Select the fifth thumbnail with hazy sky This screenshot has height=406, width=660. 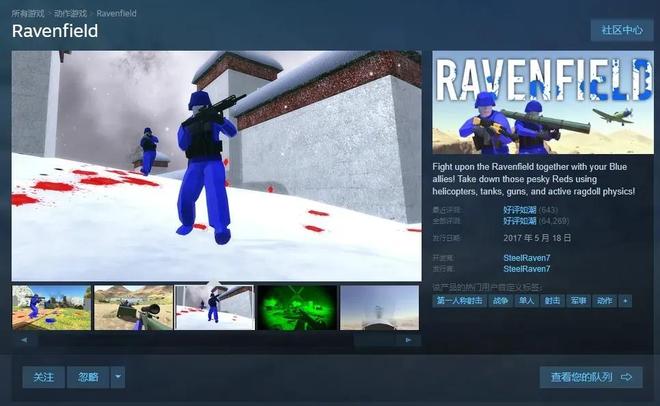379,308
